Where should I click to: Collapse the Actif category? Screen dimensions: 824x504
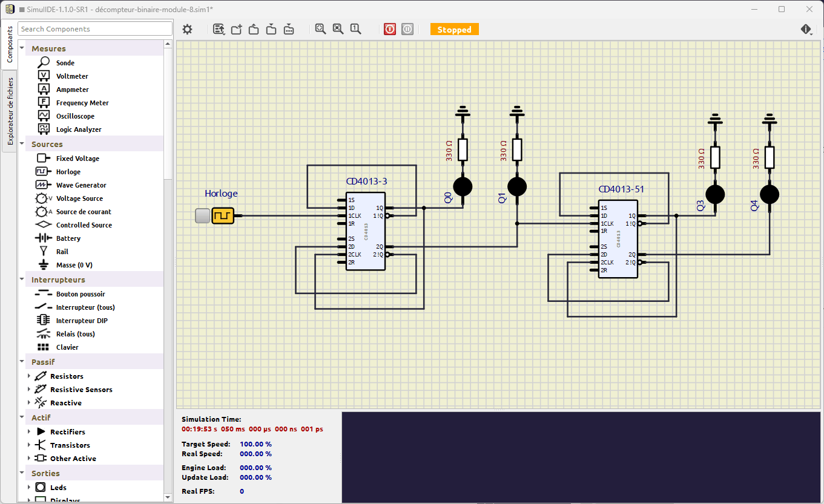pyautogui.click(x=22, y=417)
